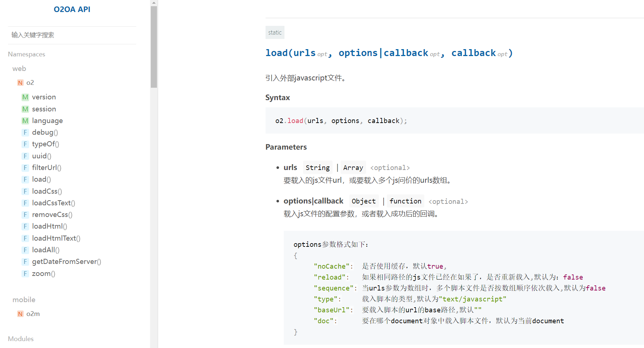Click the N badge icon beside o2m
Image resolution: width=644 pixels, height=348 pixels.
click(x=20, y=314)
